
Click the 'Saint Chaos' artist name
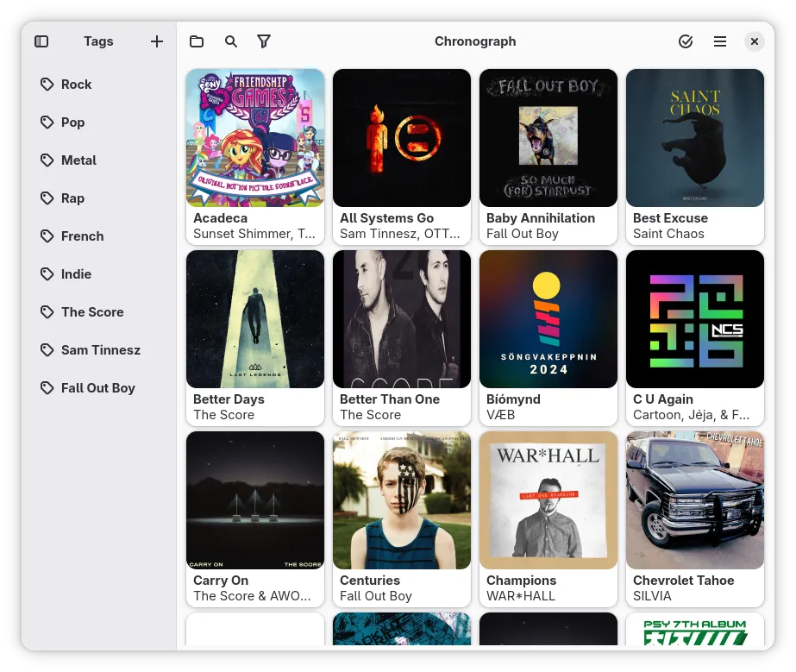668,234
